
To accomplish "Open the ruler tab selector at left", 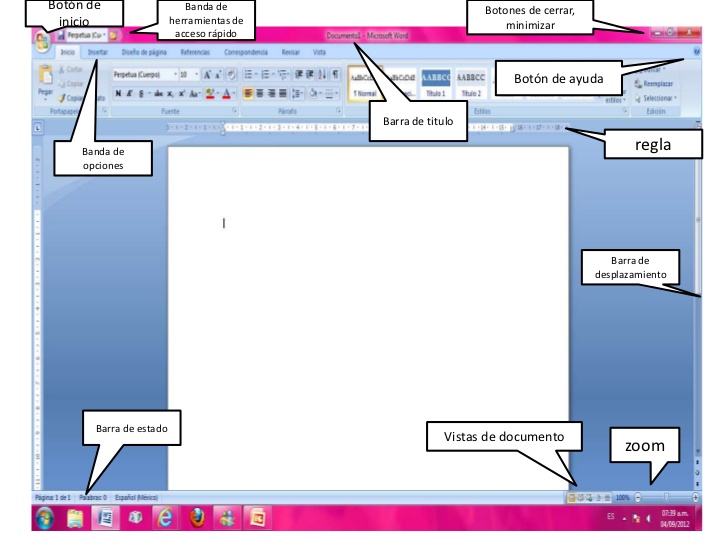I will click(38, 128).
